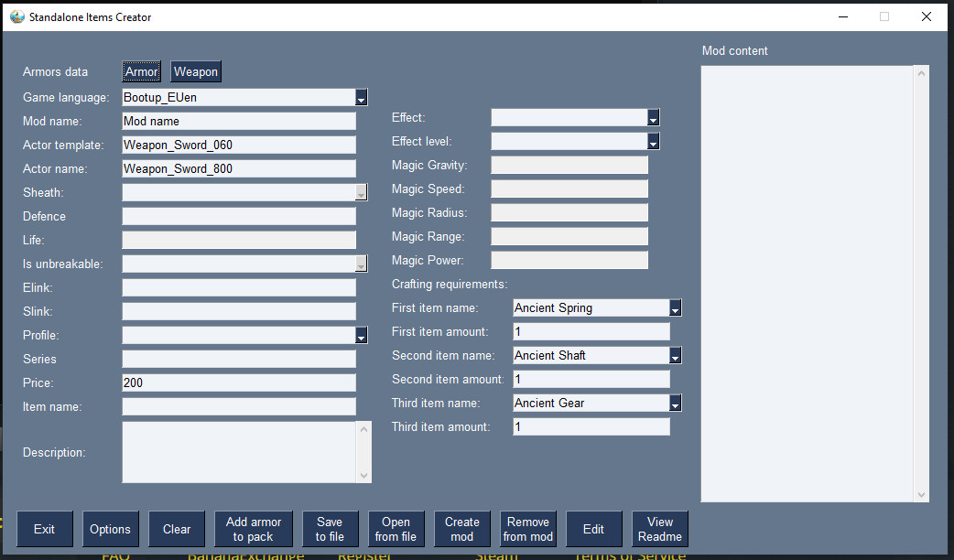Click Save to file button
Viewport: 954px width, 560px height.
330,529
